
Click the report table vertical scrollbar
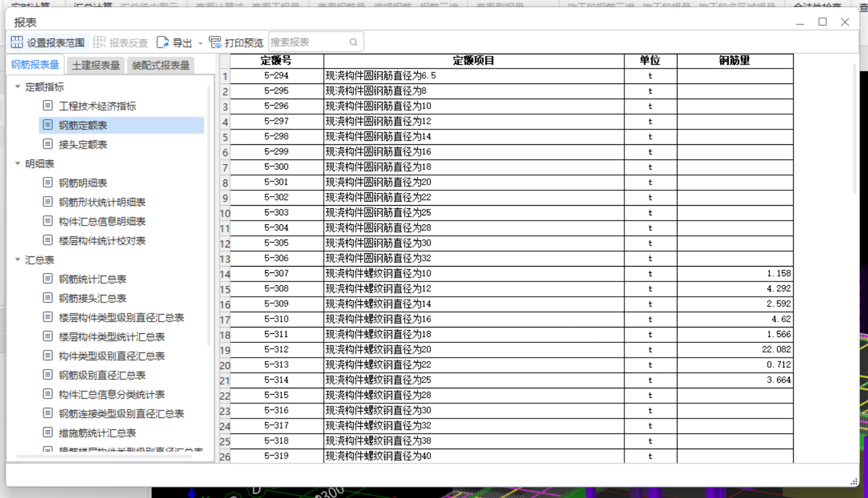[x=855, y=128]
